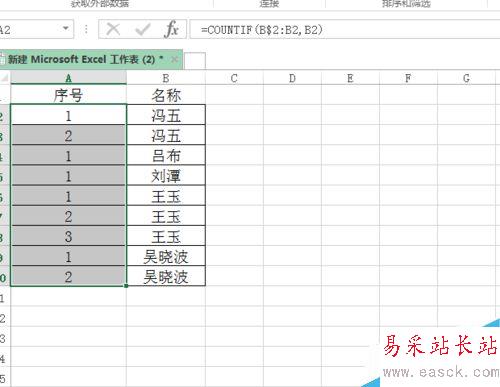Click the COUNTIF formula in the formula bar
Viewport: 500px width, 387px height.
click(x=262, y=30)
